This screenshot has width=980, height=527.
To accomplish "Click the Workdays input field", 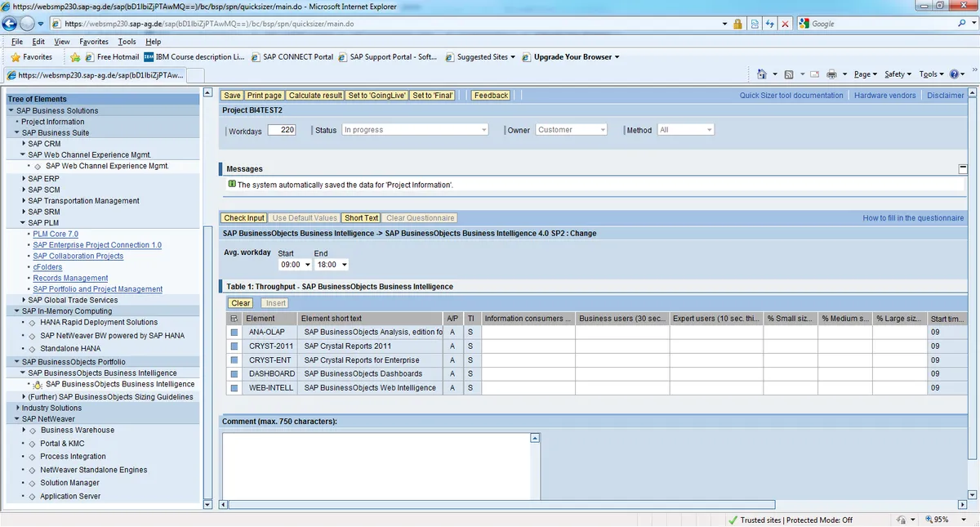I will 283,130.
